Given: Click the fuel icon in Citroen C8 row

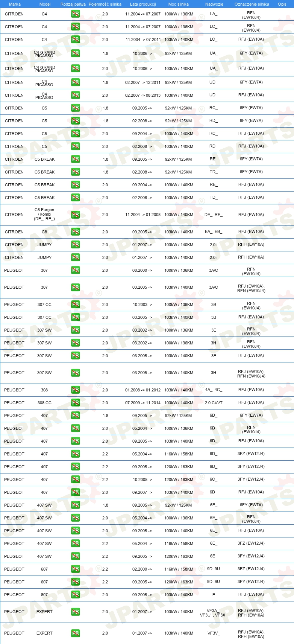Looking at the screenshot, I should 76,232.
